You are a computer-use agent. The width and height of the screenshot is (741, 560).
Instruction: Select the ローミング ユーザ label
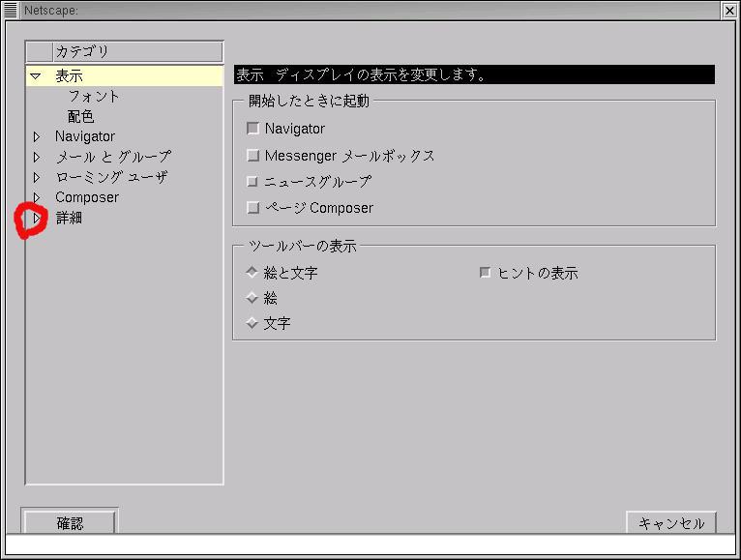coord(111,177)
